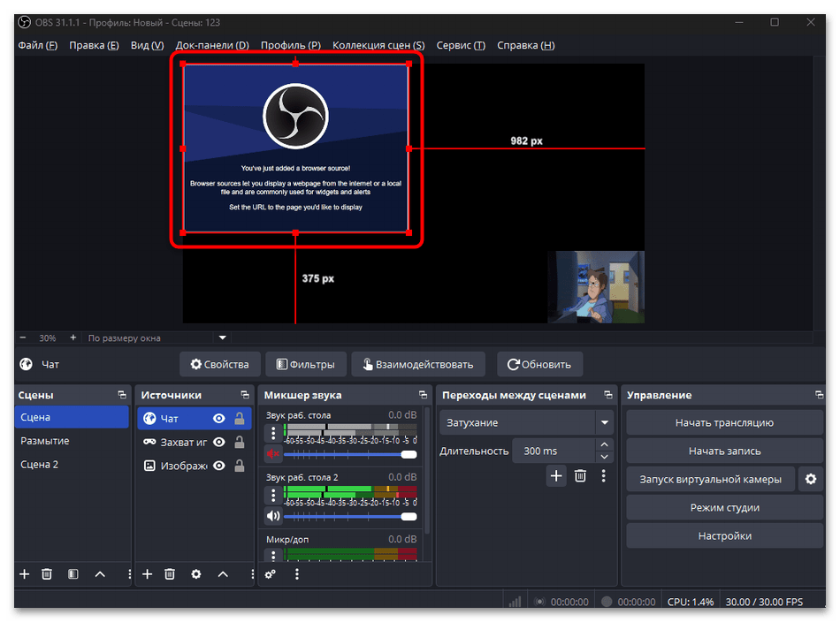Open the Затухание transition dropdown
This screenshot has height=622, width=840.
[526, 423]
